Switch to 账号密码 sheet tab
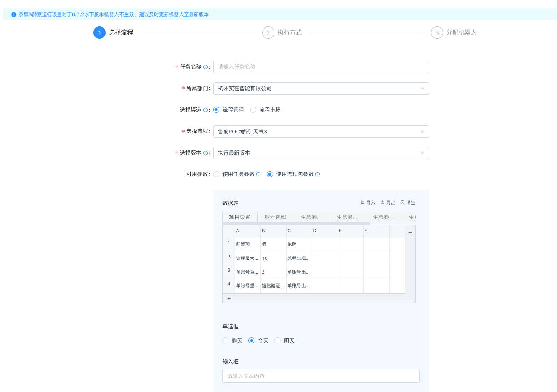 [275, 217]
